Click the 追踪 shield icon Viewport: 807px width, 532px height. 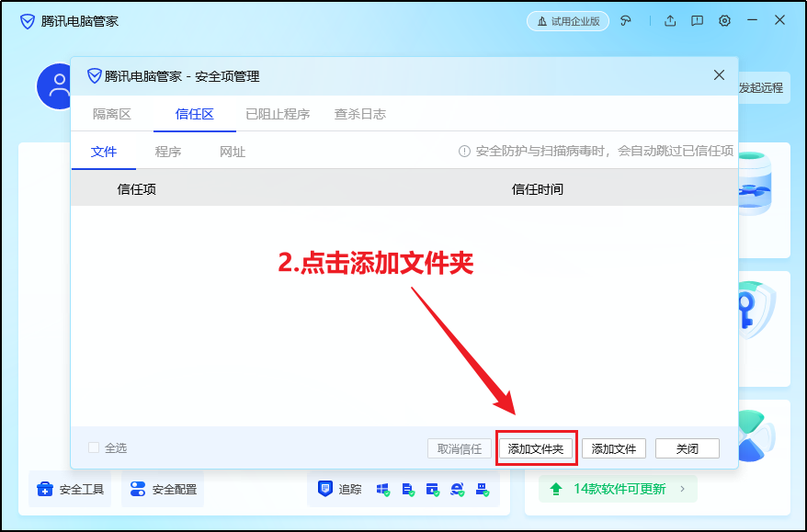[324, 488]
